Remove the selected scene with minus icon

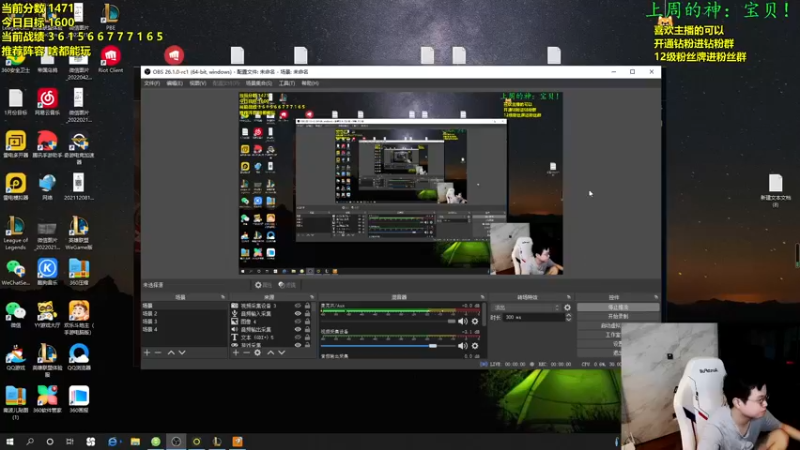pyautogui.click(x=158, y=353)
